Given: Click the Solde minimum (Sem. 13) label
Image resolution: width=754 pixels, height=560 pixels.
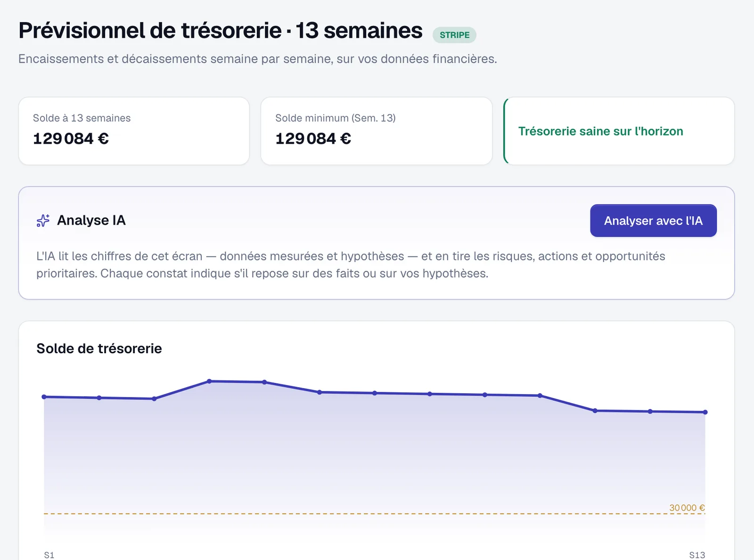Looking at the screenshot, I should click(336, 118).
